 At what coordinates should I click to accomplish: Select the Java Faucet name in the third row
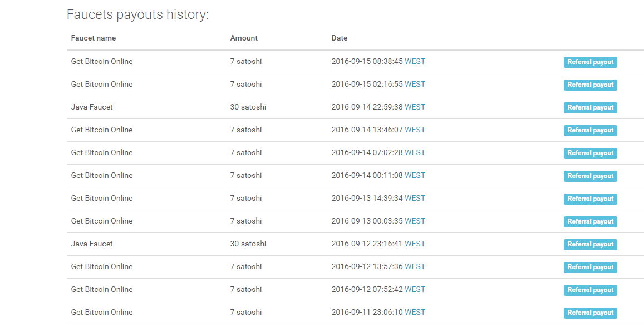click(x=92, y=107)
